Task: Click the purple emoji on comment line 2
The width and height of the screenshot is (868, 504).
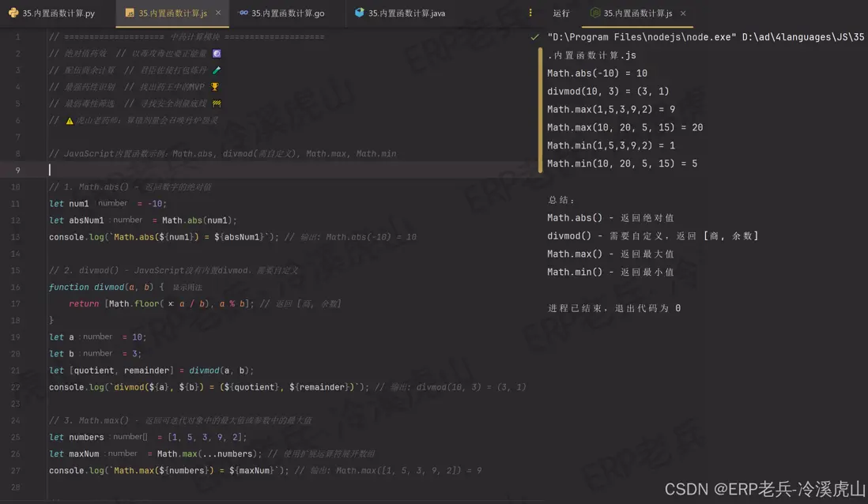Action: (x=217, y=54)
